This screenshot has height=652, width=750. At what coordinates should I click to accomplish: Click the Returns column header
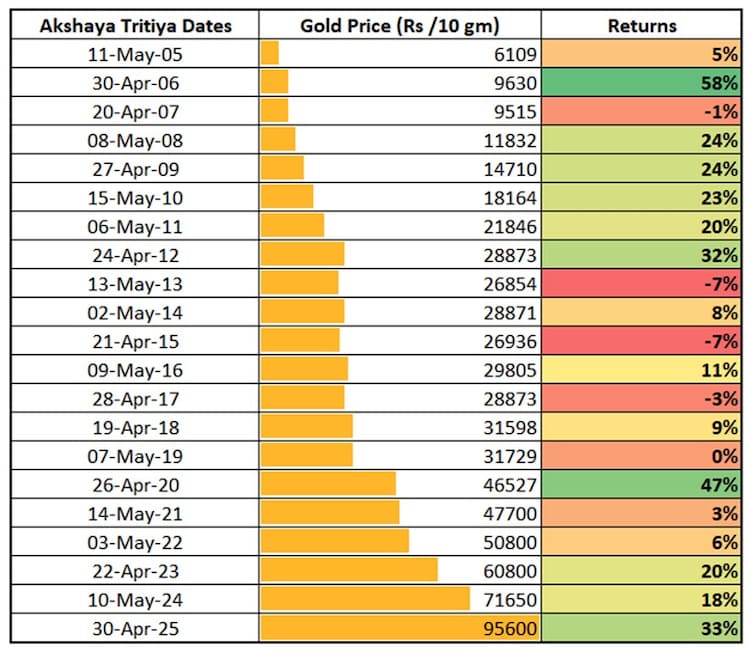[642, 26]
